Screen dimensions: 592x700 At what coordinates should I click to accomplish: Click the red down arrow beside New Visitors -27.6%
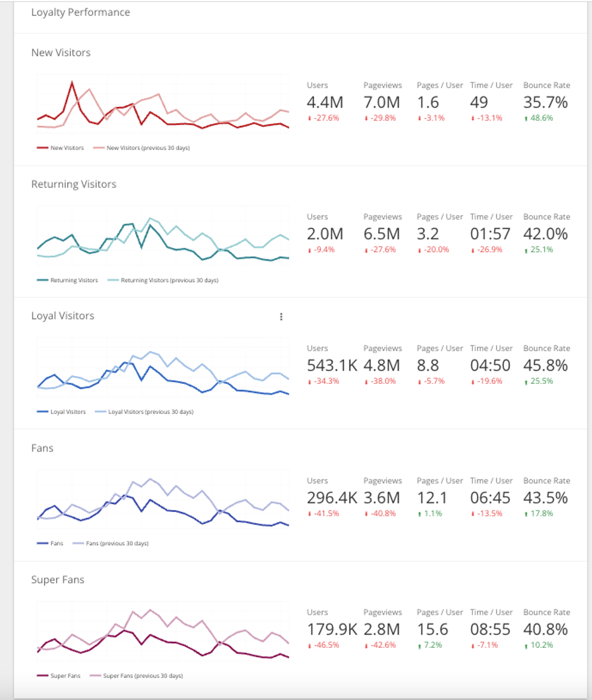[x=309, y=118]
